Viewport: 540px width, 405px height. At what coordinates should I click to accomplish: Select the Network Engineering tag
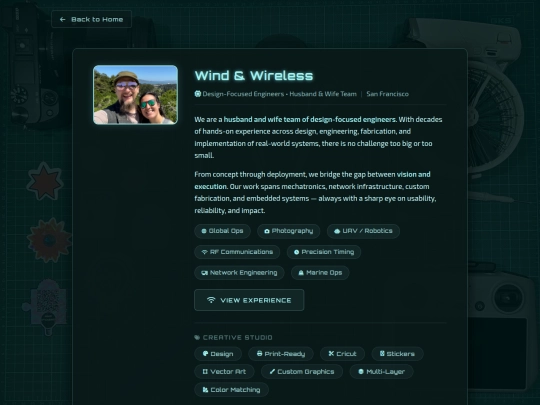[239, 273]
